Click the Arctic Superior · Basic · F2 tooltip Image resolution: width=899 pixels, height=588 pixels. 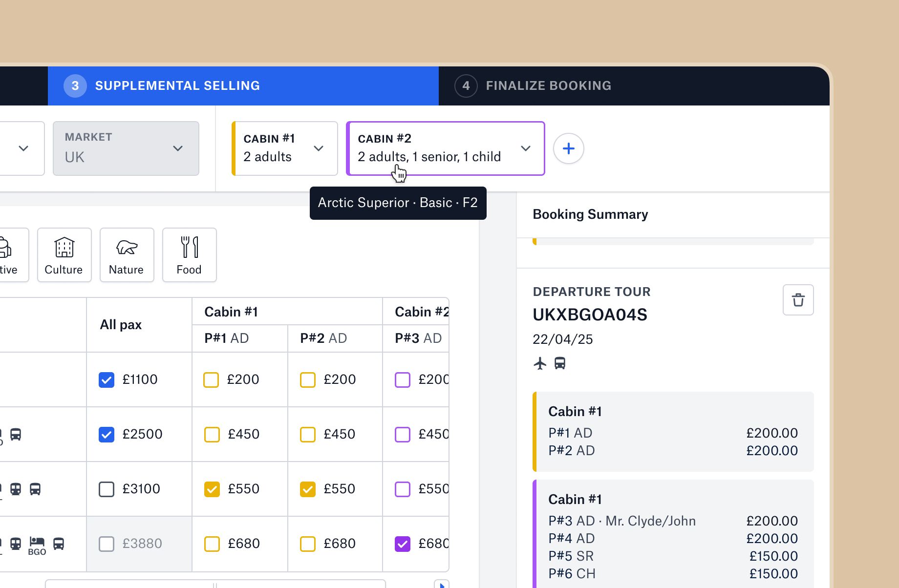coord(398,203)
